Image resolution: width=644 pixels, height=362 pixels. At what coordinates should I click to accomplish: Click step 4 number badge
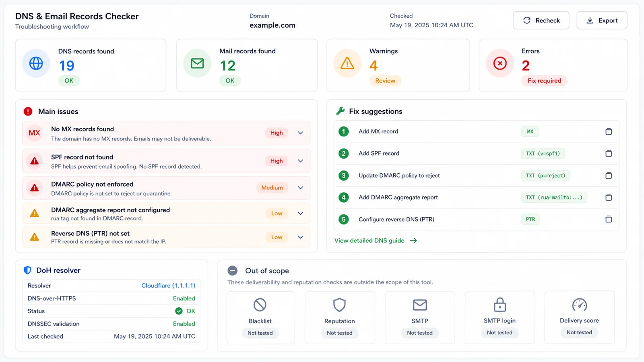(x=343, y=197)
